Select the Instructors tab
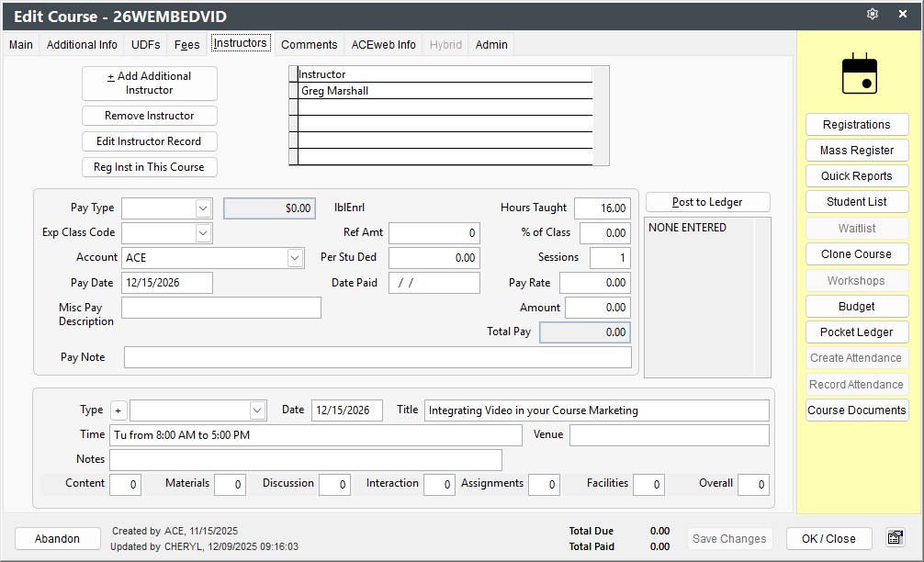 point(241,43)
